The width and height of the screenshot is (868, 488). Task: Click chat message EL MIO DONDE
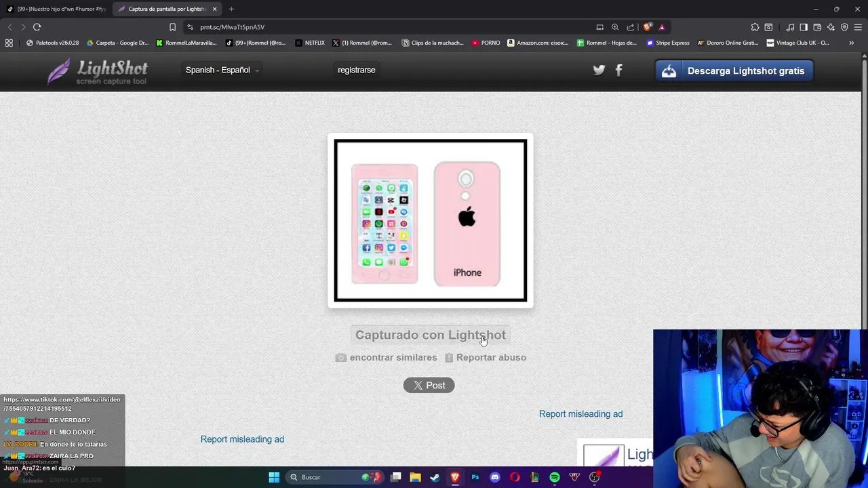point(72,432)
